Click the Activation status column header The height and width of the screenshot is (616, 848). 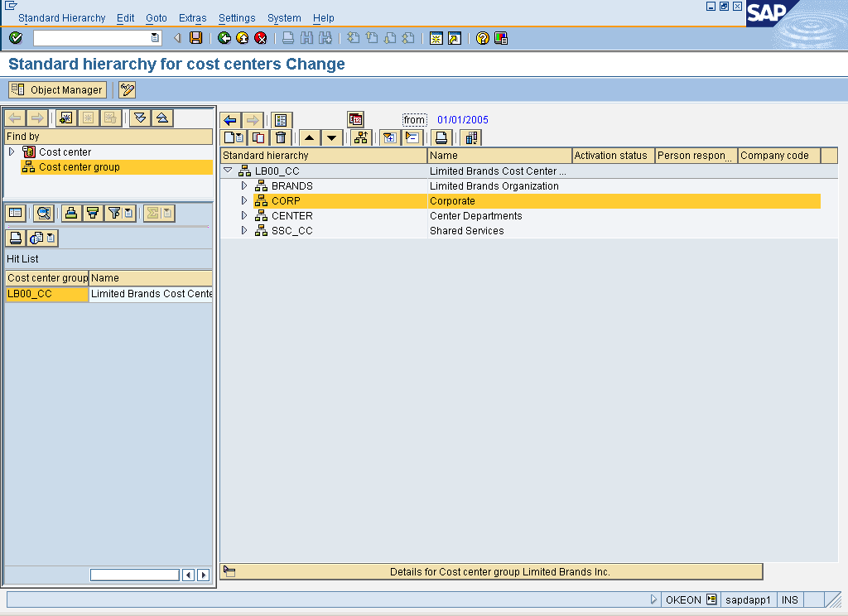614,156
